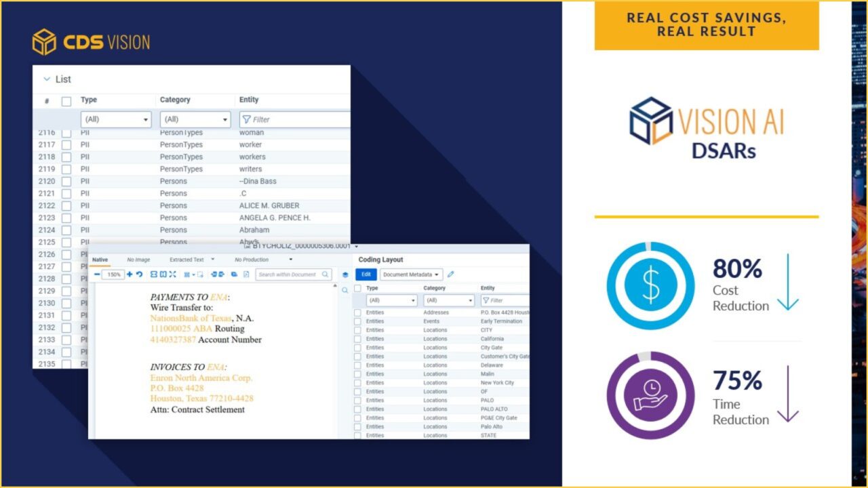Select the zoom in tool in the document viewer
The image size is (868, 488).
click(x=129, y=274)
